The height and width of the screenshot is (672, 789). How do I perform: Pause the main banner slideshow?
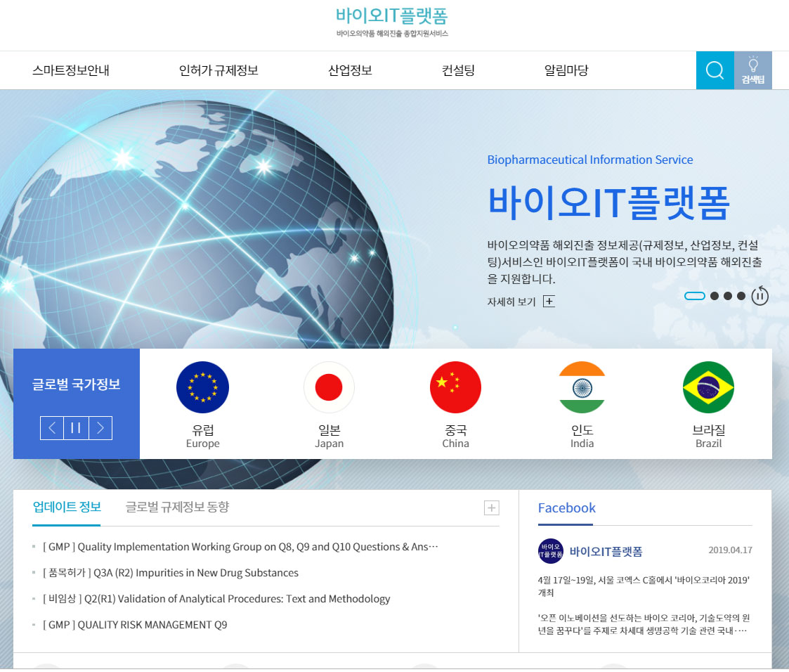[759, 296]
